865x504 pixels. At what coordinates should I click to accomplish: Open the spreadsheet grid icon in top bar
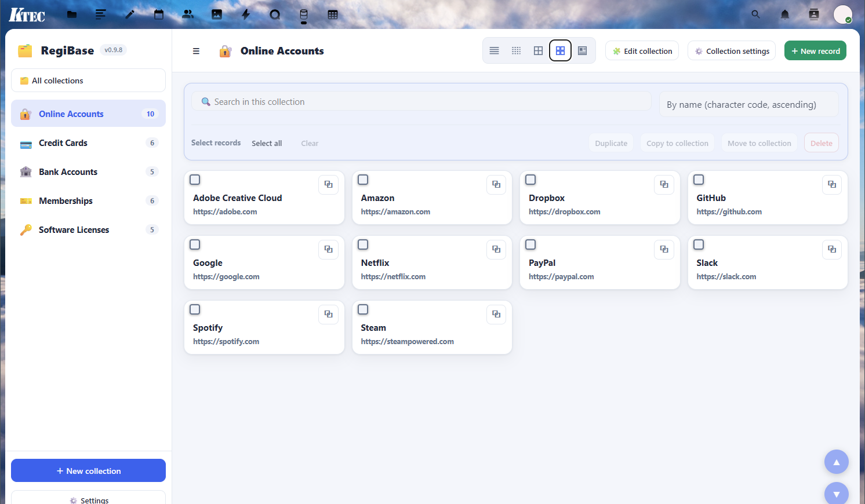[333, 14]
